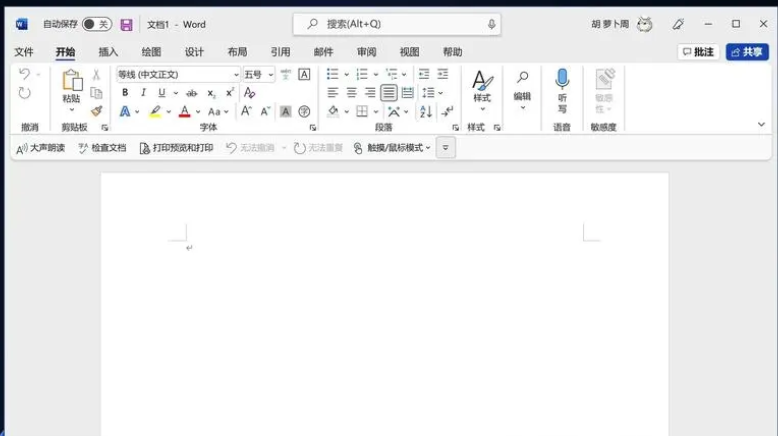Apply character shading icon
This screenshot has height=436, width=778.
point(285,112)
